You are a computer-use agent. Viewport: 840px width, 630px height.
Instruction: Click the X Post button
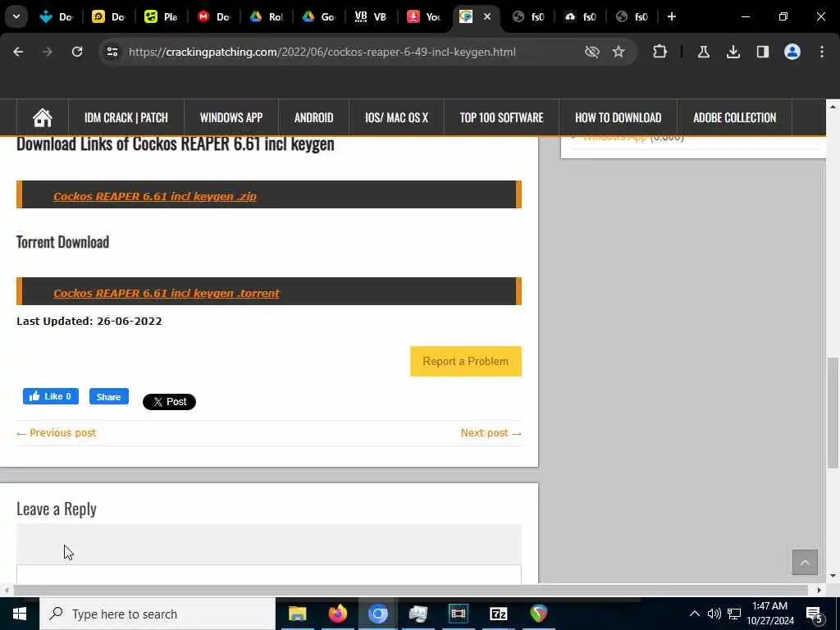pos(169,402)
